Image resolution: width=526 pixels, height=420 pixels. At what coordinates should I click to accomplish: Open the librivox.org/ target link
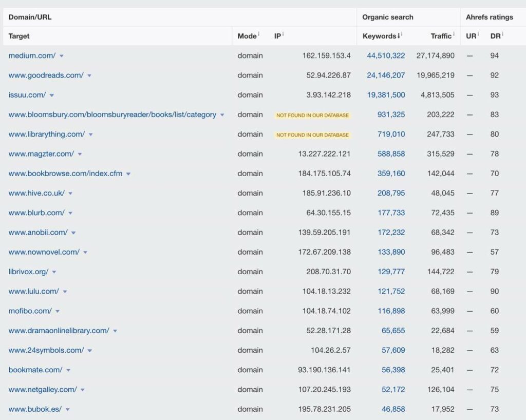tap(29, 272)
